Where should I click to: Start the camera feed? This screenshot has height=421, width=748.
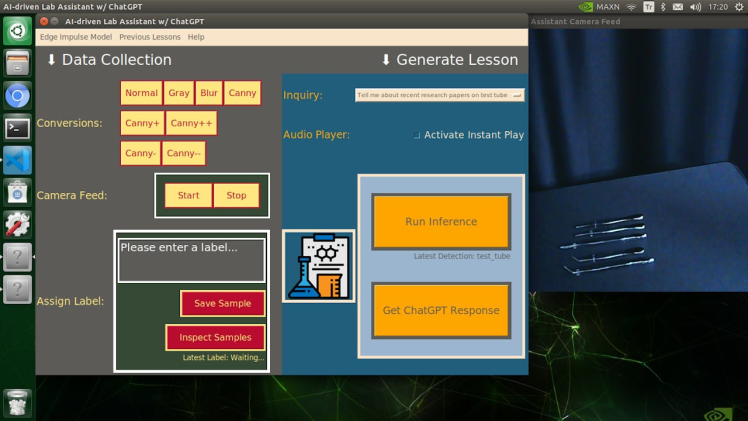point(188,195)
